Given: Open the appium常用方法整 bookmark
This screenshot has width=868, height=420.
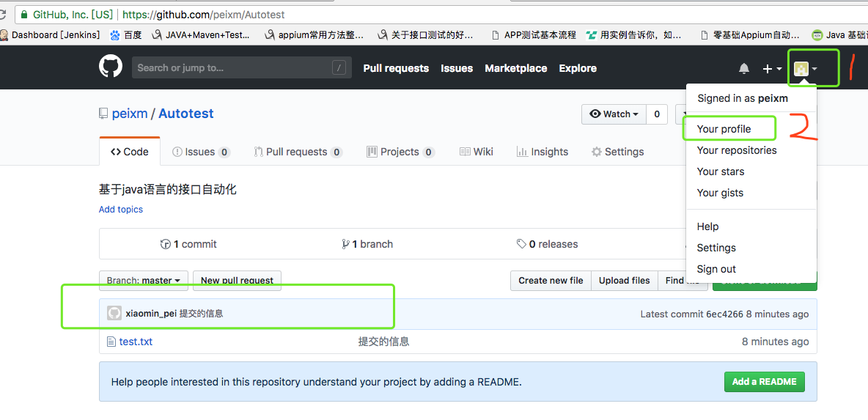Looking at the screenshot, I should pyautogui.click(x=314, y=35).
